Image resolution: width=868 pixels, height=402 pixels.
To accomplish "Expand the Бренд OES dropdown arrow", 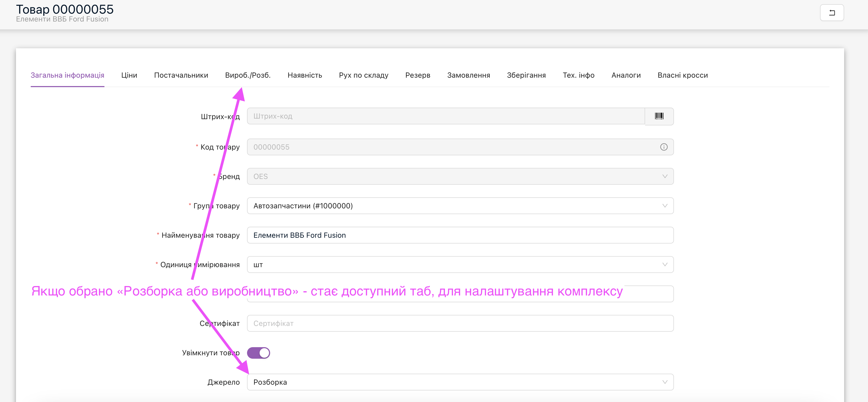I will click(x=665, y=176).
